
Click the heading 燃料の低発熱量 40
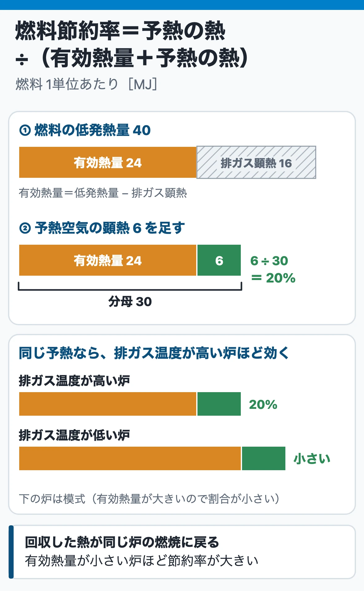pyautogui.click(x=93, y=130)
